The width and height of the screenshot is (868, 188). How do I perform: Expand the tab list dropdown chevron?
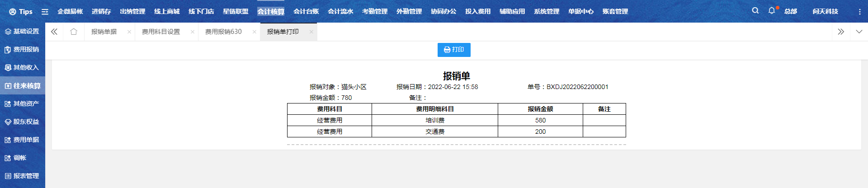coord(859,32)
